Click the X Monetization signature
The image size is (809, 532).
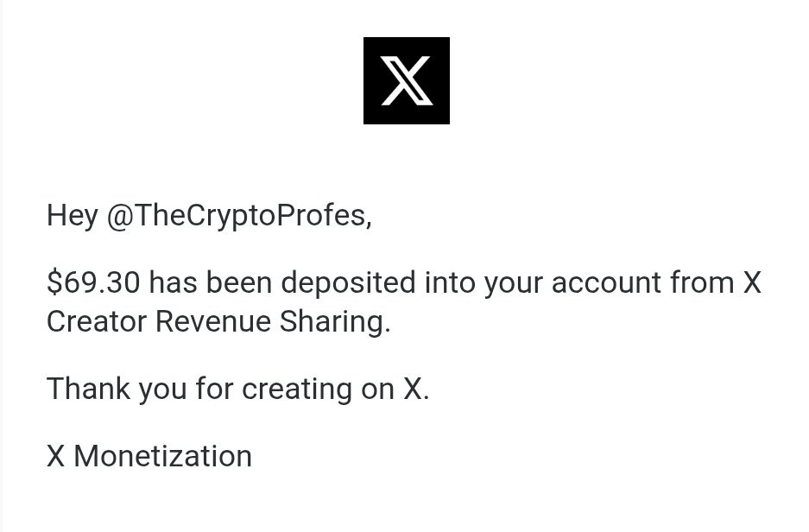click(x=149, y=456)
